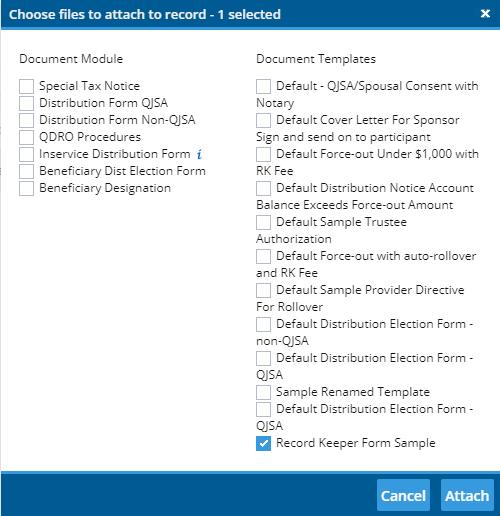Uncheck Record Keeper Form Sample
The width and height of the screenshot is (500, 516).
click(263, 443)
